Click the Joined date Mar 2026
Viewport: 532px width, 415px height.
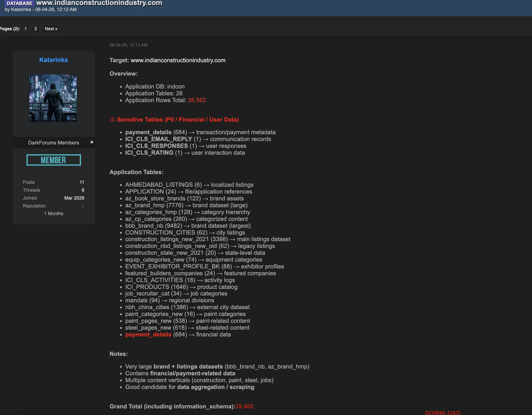(x=74, y=198)
